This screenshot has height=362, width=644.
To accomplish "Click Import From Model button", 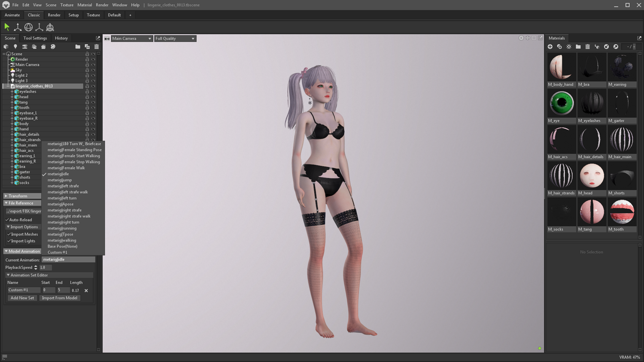I will pos(60,298).
